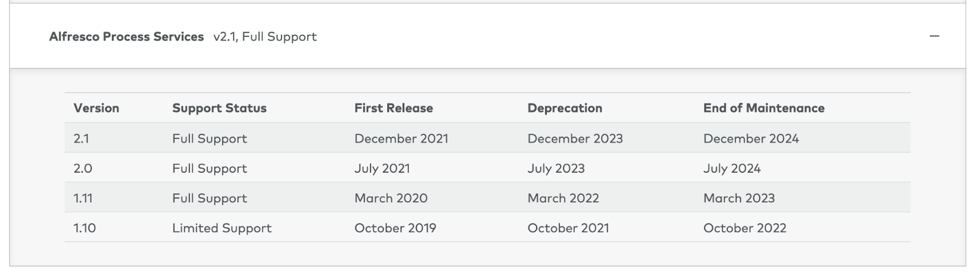The width and height of the screenshot is (980, 280).
Task: Click the Version column header
Action: click(x=96, y=108)
